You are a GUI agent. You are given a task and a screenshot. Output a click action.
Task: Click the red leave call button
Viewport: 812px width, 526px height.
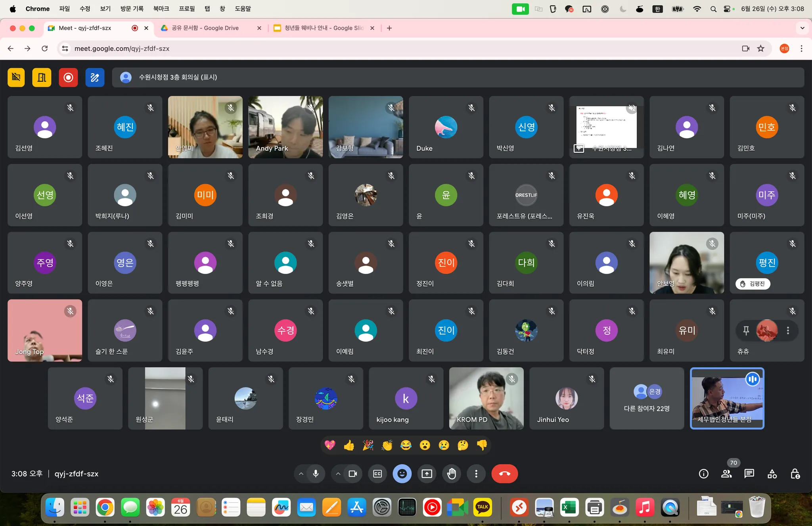(504, 474)
